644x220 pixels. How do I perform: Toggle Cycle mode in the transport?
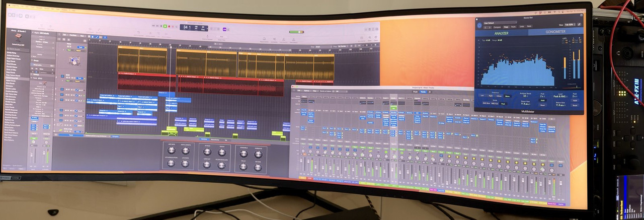tap(177, 27)
